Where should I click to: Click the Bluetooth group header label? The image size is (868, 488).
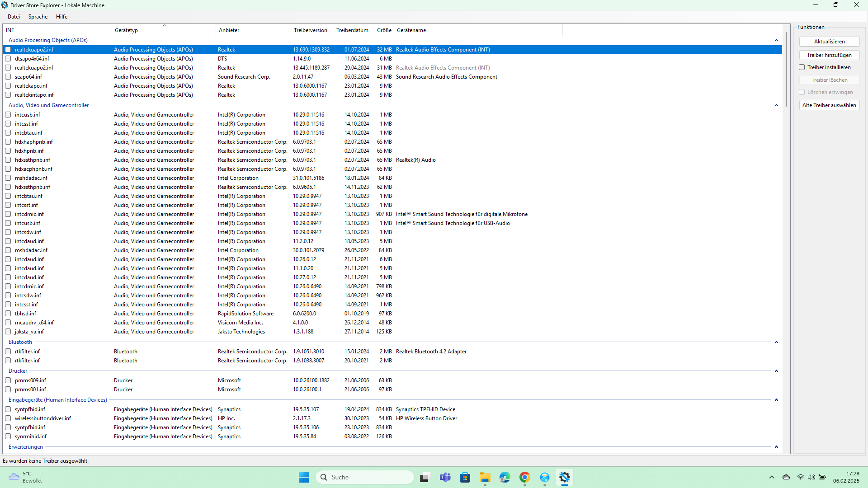20,342
